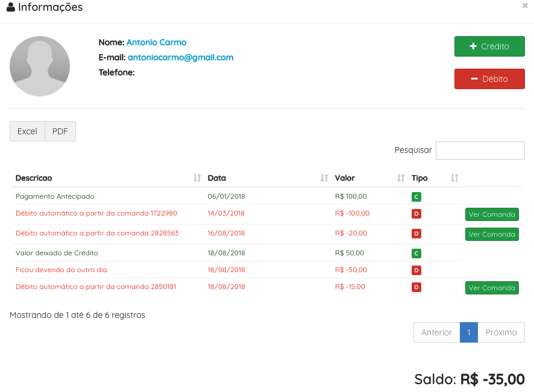This screenshot has width=534, height=392.
Task: Open Ver Comanda for comanda 2850181
Action: [x=492, y=288]
